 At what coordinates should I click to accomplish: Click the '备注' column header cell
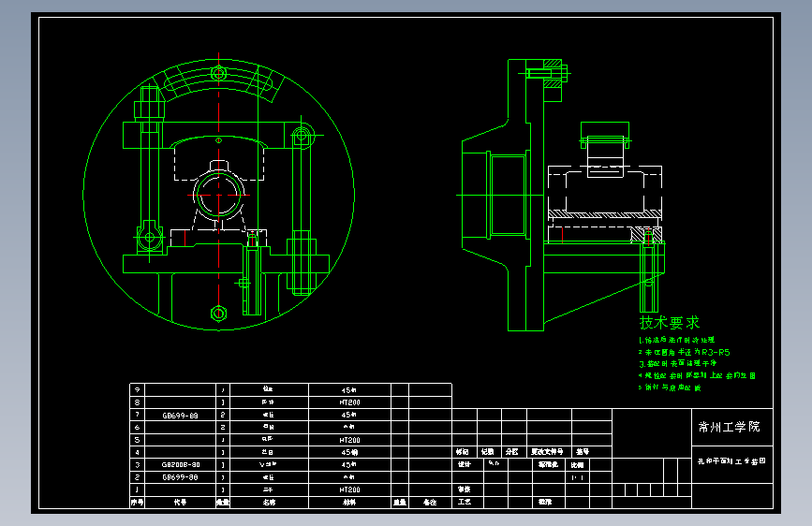[430, 503]
